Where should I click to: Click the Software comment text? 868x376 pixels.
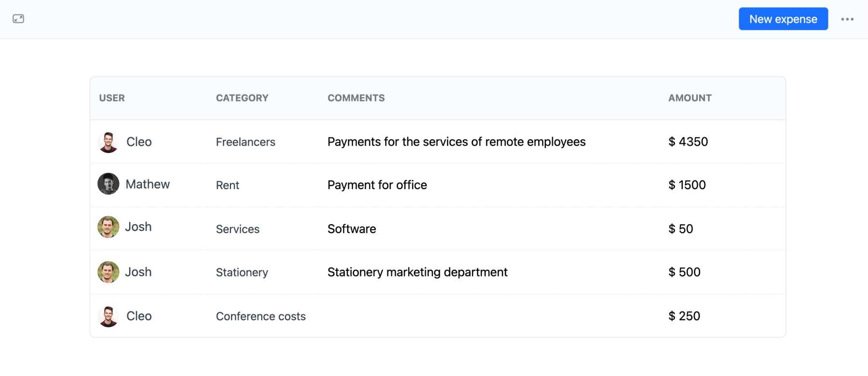tap(352, 229)
